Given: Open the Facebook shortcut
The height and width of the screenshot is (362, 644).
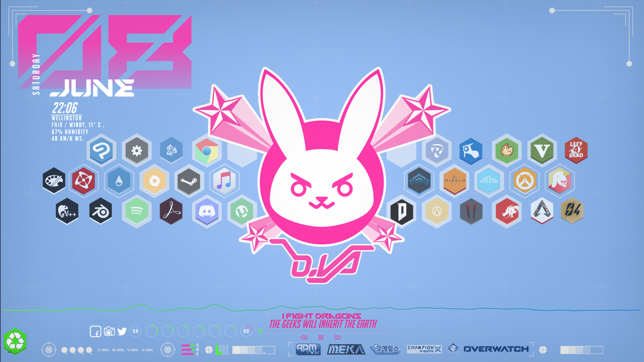Looking at the screenshot, I should pyautogui.click(x=96, y=331).
